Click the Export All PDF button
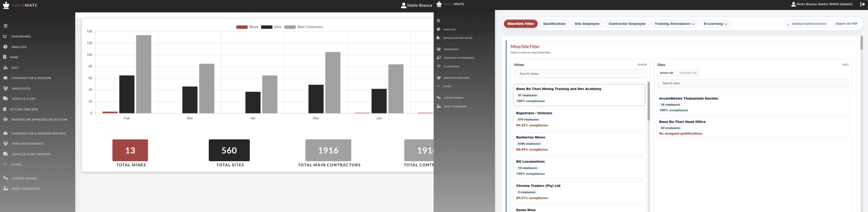868x212 pixels. coord(846,24)
